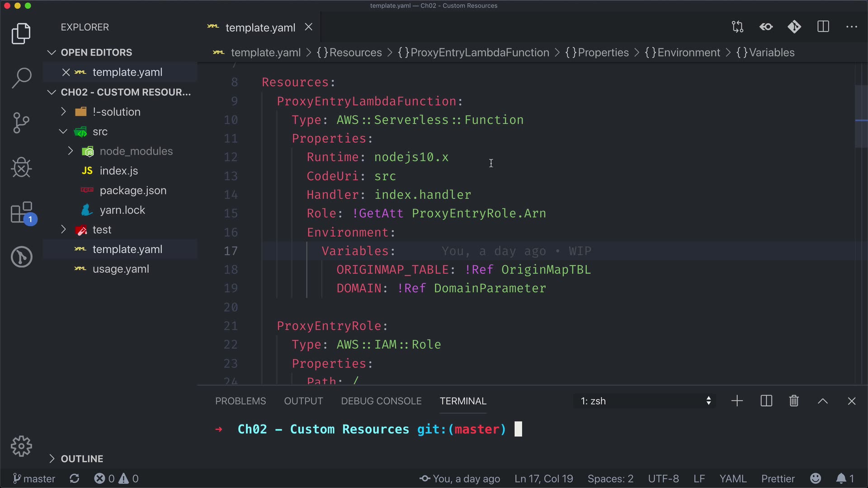This screenshot has width=868, height=488.
Task: Split the terminal pane
Action: 766,401
